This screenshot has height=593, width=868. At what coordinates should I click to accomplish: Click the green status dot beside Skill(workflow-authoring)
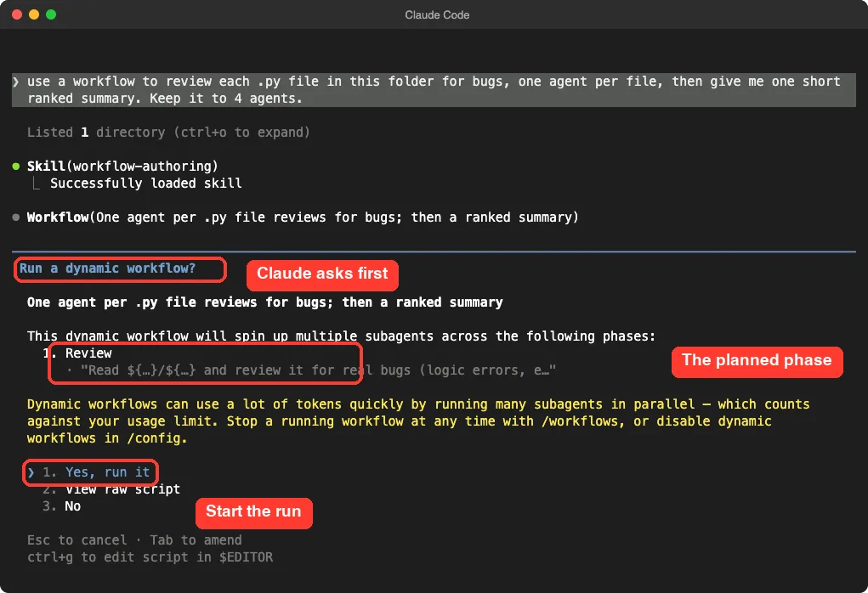coord(16,166)
